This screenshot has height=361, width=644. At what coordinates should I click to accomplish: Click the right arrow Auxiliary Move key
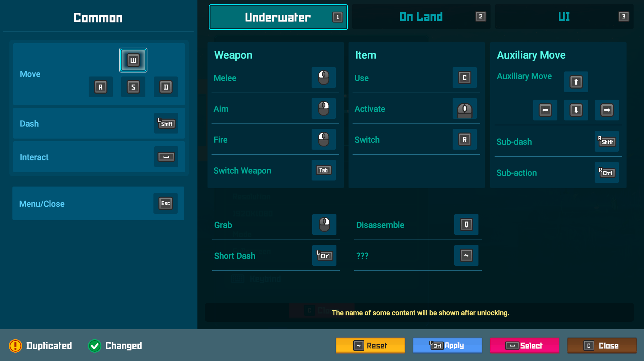click(x=607, y=110)
